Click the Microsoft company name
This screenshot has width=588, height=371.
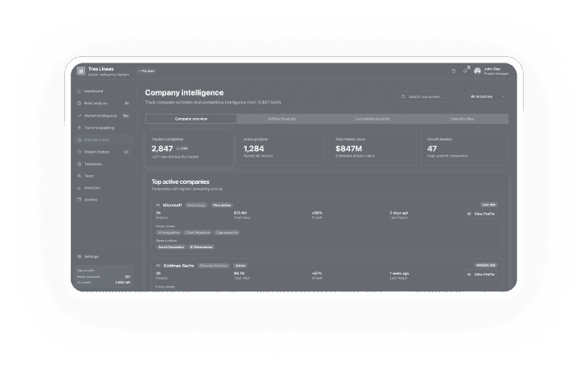tap(173, 205)
